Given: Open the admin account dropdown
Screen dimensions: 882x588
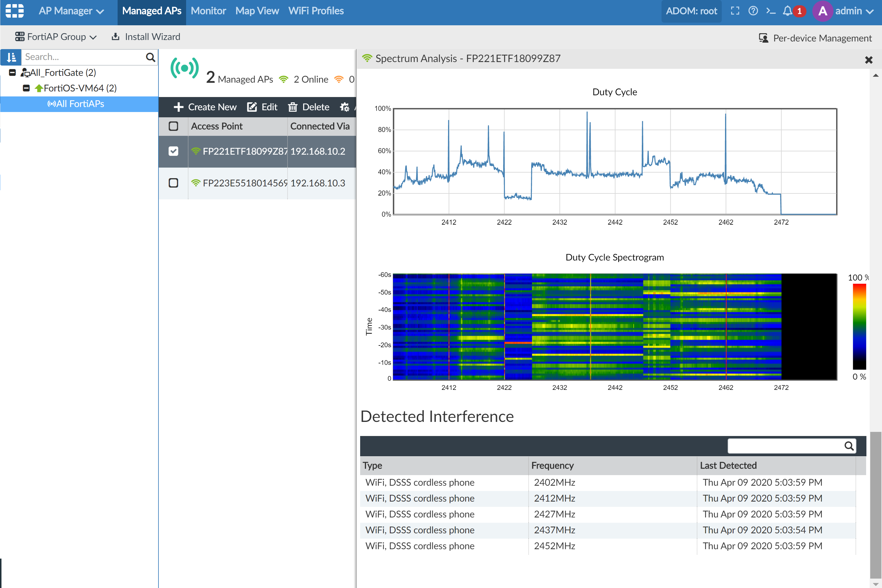Looking at the screenshot, I should tap(844, 11).
